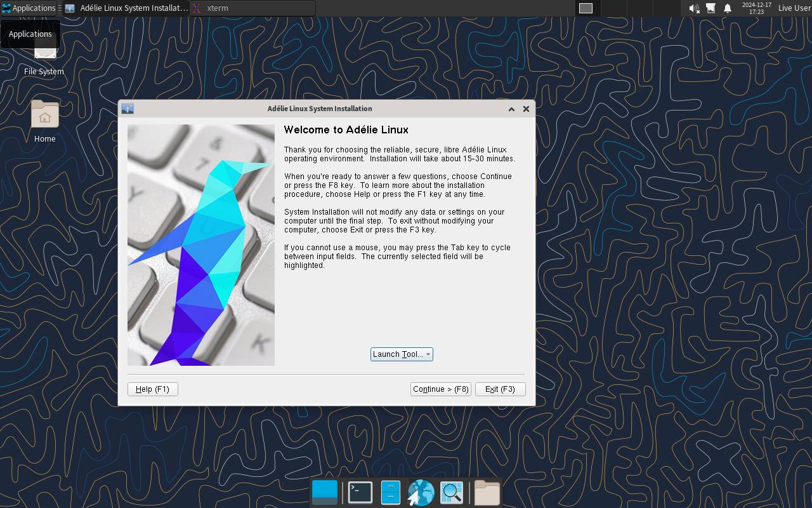Click the Adélie penguin artwork image
The width and height of the screenshot is (812, 508).
click(x=201, y=245)
